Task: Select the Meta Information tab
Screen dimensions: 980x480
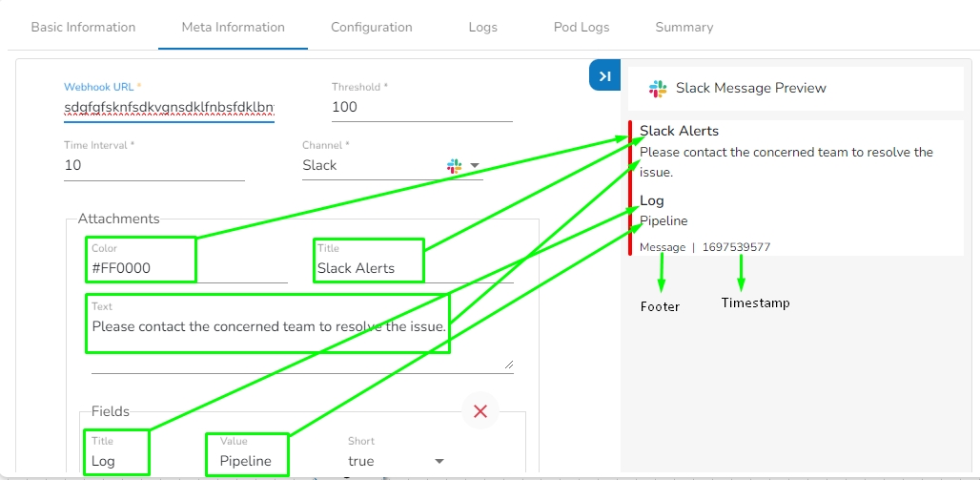Action: [234, 27]
